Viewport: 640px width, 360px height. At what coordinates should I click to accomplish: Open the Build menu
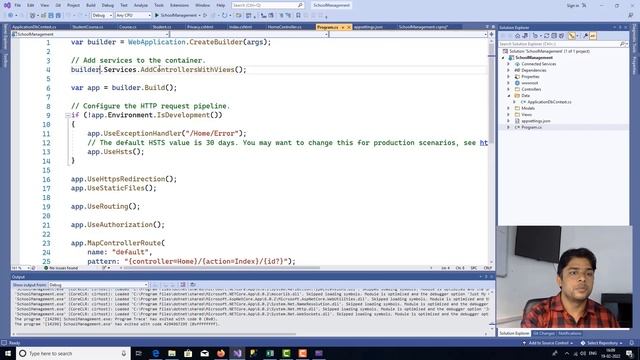(x=91, y=5)
